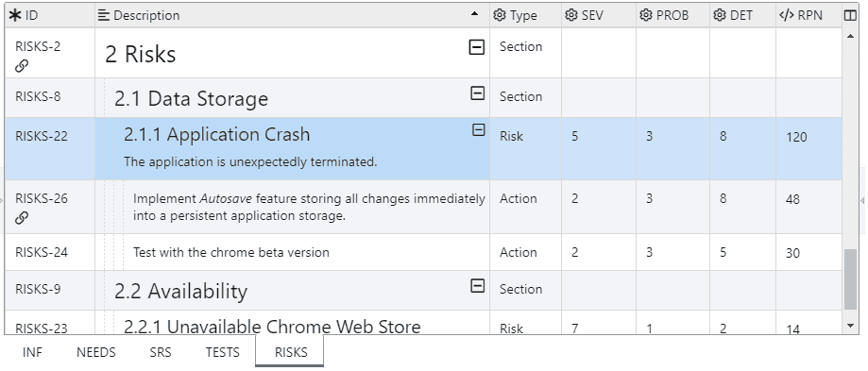Viewport: 868px width, 371px height.
Task: Click the vertical scrollbar down arrow
Action: pos(851,327)
